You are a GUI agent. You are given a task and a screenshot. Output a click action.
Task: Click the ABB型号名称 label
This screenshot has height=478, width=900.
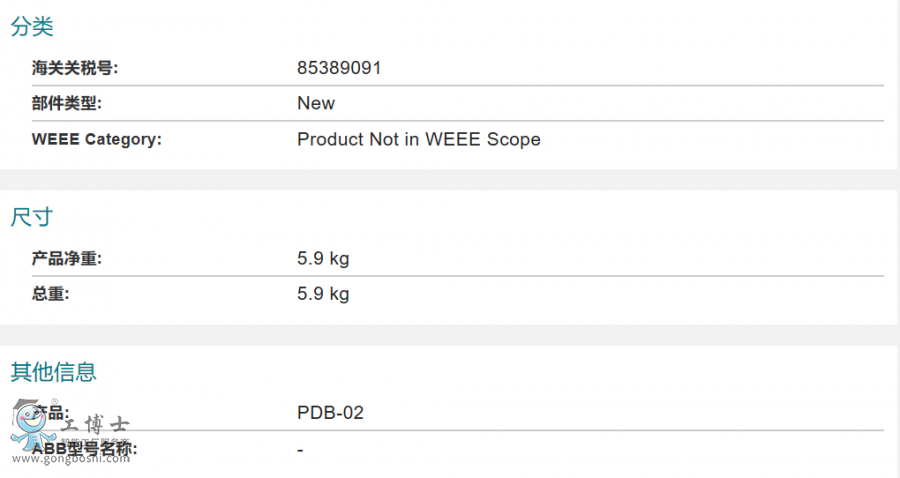click(85, 449)
